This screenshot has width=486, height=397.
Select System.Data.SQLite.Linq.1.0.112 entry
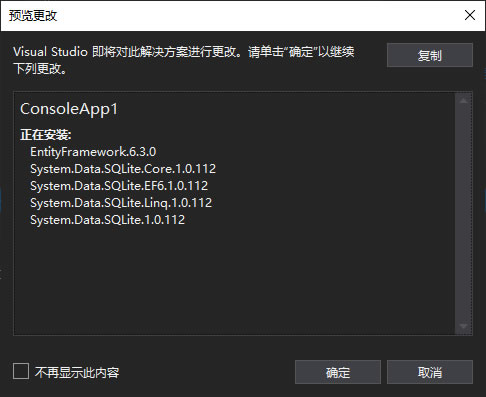coord(121,203)
